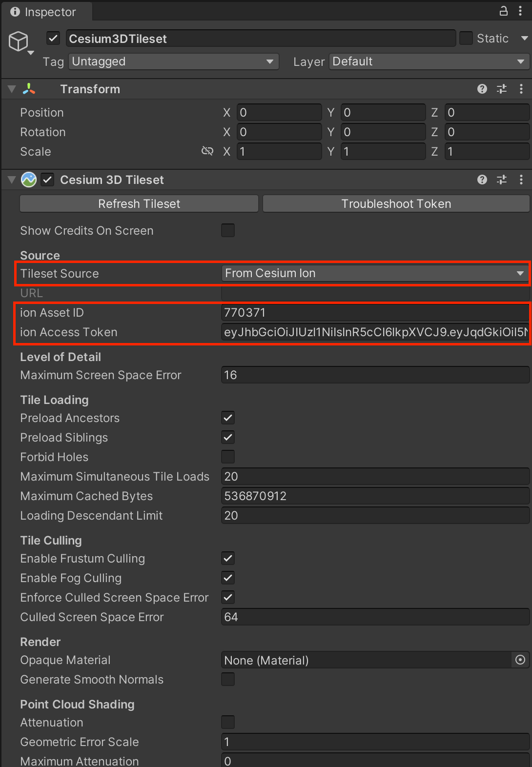The height and width of the screenshot is (767, 532).
Task: Open Transform component more-options menu
Action: pos(521,89)
